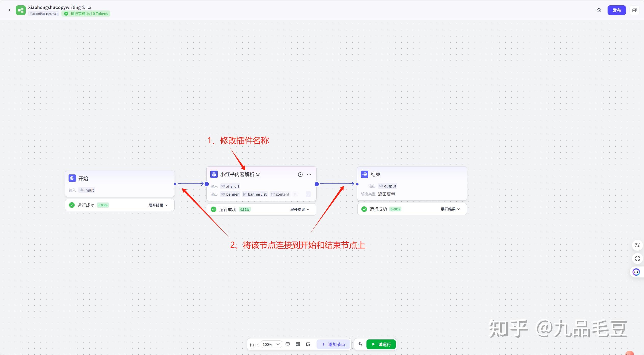This screenshot has height=355, width=644.
Task: Click the back arrow in header
Action: 9,10
